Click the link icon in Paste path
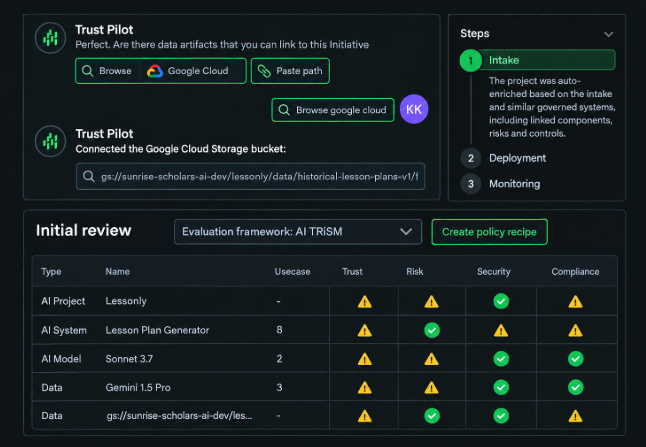The image size is (646, 447). (x=264, y=71)
